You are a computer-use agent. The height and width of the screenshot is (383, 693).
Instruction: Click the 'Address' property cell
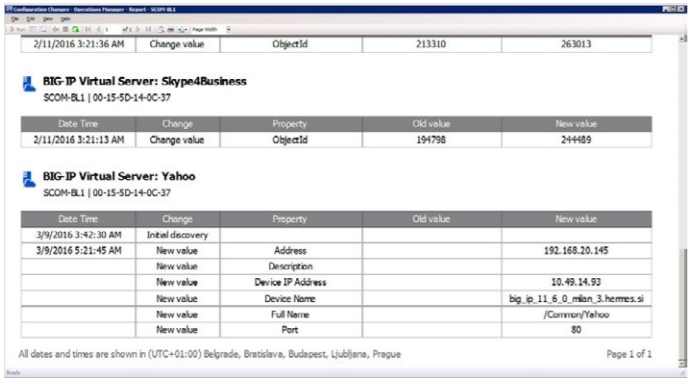(x=290, y=251)
